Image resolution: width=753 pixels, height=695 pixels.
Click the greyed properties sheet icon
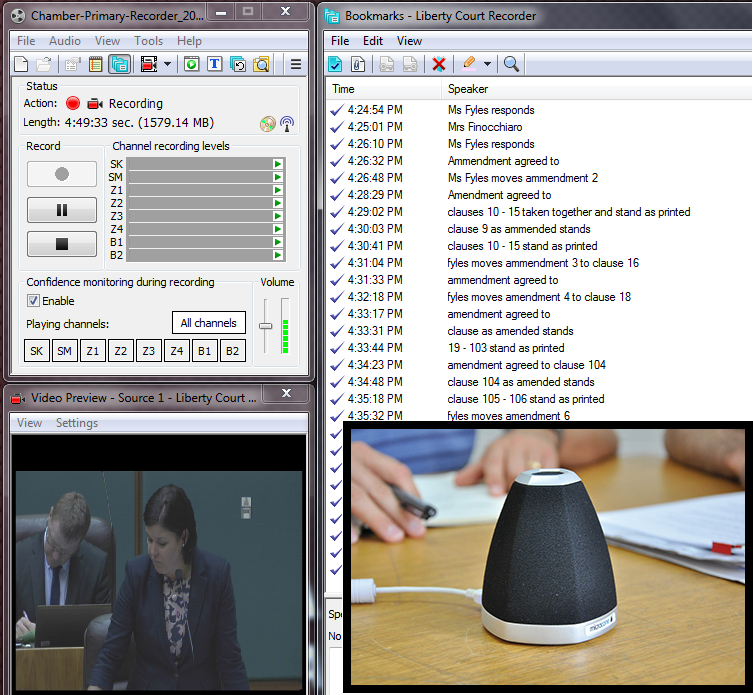coord(73,64)
